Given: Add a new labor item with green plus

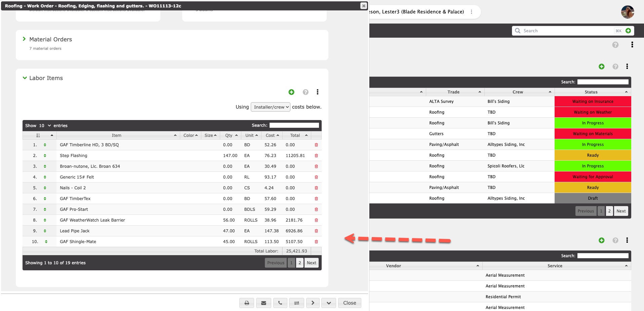Looking at the screenshot, I should tap(291, 92).
